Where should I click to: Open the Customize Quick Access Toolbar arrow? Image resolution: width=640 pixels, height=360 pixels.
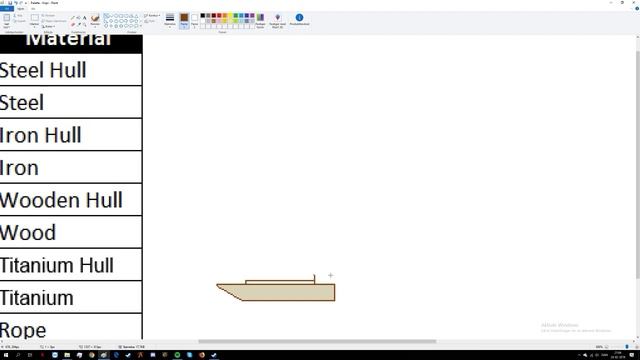(26, 3)
